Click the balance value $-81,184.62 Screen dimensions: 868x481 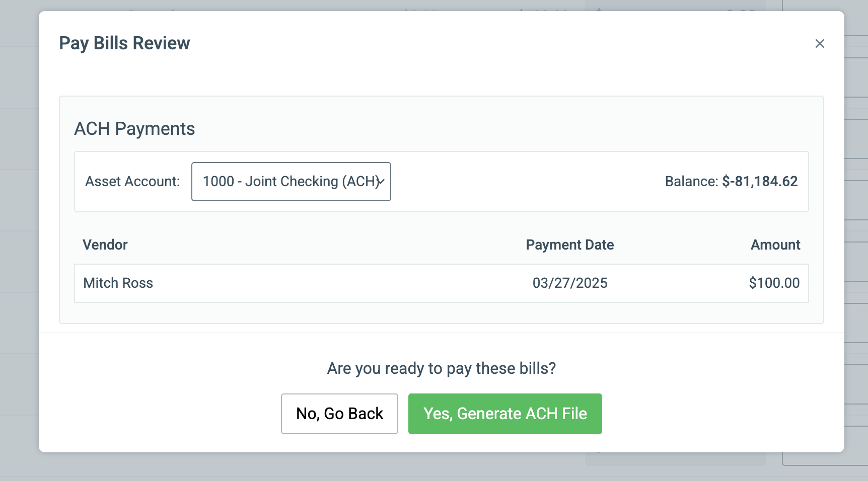point(760,182)
